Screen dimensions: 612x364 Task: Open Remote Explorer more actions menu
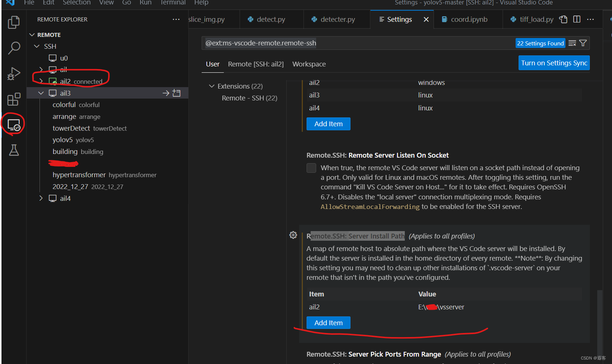[x=176, y=19]
